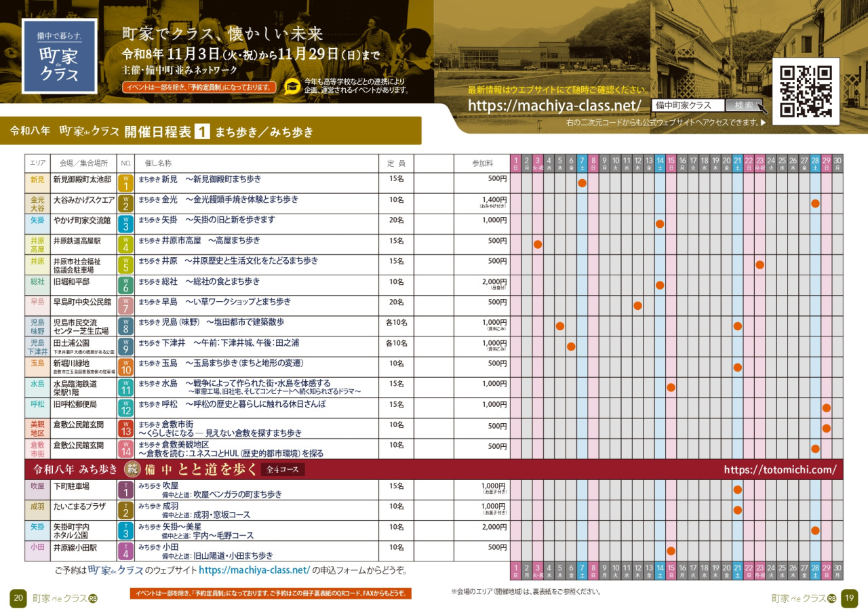Click the 全4コース badge

click(283, 469)
